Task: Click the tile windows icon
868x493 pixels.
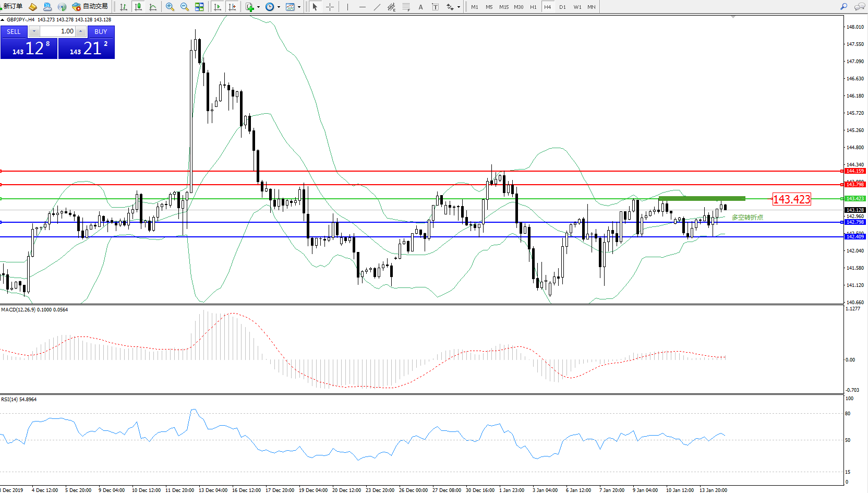Action: pos(199,7)
